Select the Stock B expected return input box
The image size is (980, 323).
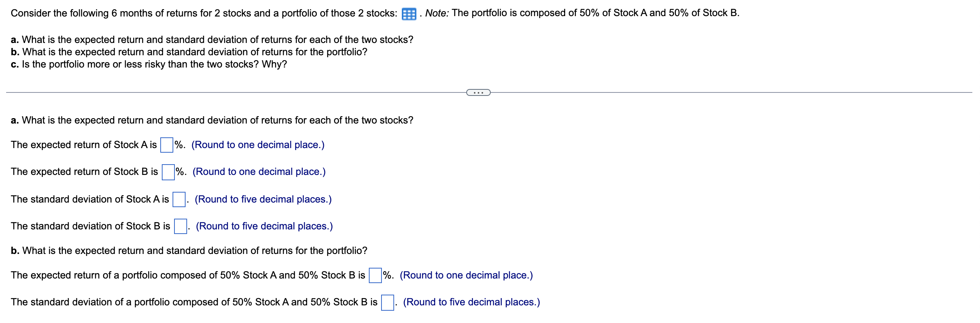(x=168, y=172)
